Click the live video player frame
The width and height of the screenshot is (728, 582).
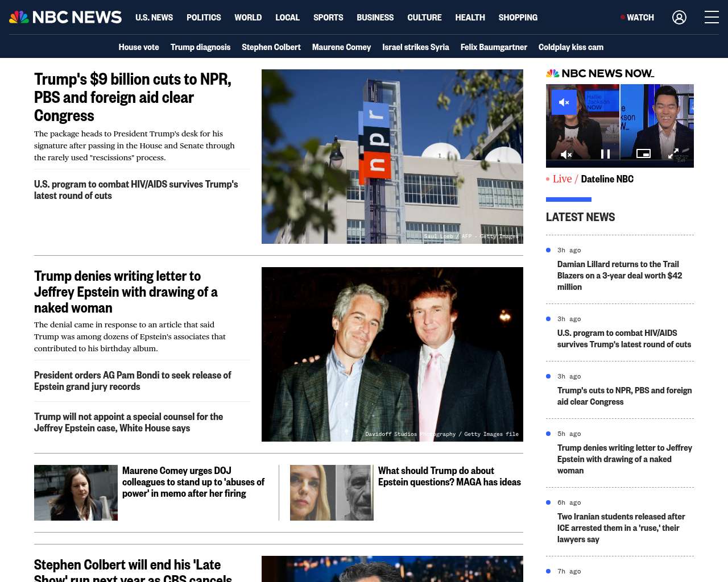(x=620, y=126)
